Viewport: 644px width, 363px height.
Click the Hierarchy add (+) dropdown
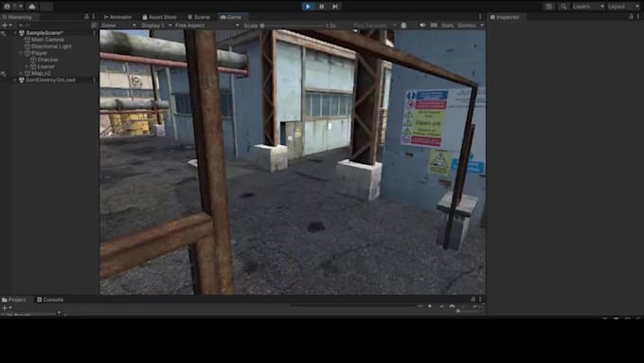[7, 25]
